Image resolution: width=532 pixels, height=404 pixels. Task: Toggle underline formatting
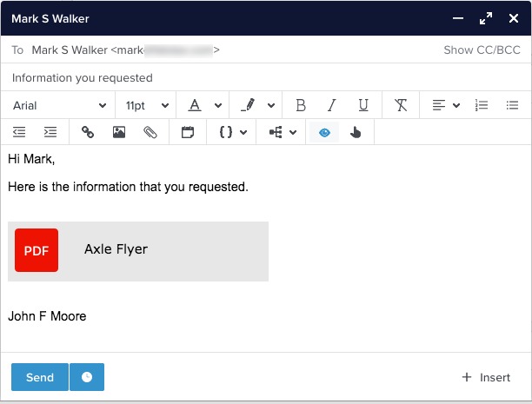(x=363, y=105)
